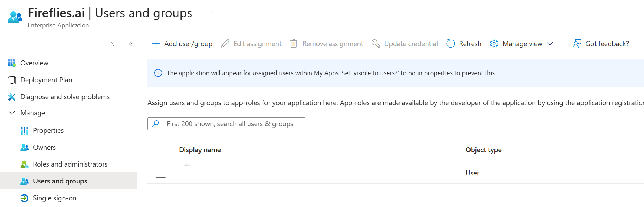
Task: Select the checkbox for the User row
Action: 161,173
